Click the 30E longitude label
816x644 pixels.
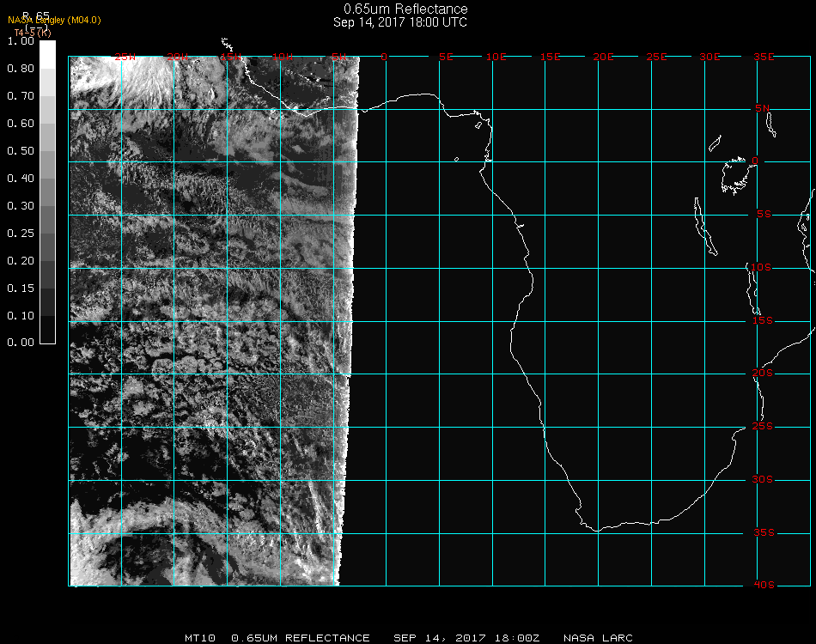709,57
